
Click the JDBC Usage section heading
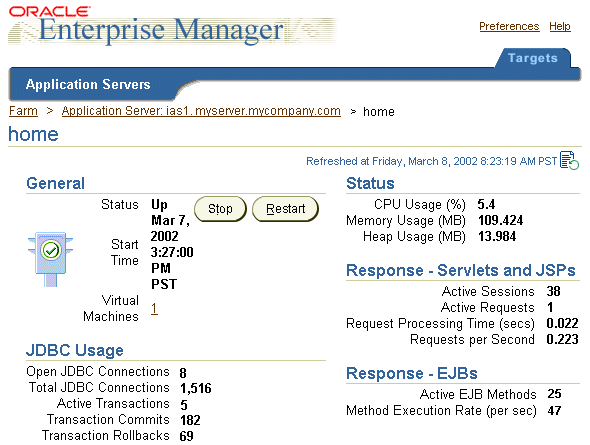(x=75, y=351)
